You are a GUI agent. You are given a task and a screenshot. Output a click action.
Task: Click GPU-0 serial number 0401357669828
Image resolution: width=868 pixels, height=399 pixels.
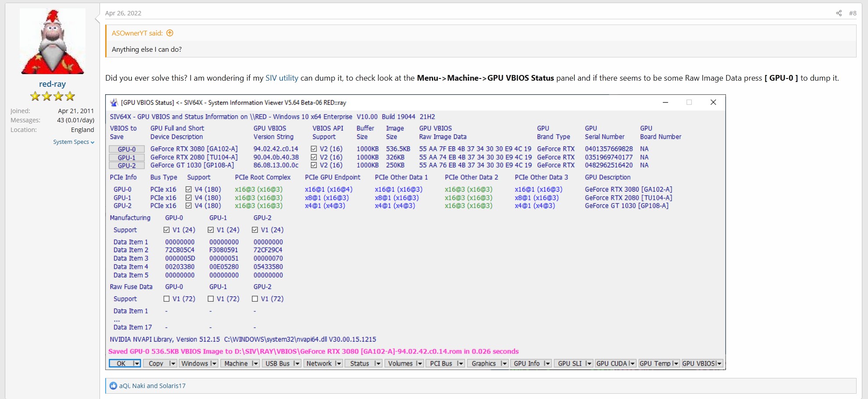coord(609,149)
